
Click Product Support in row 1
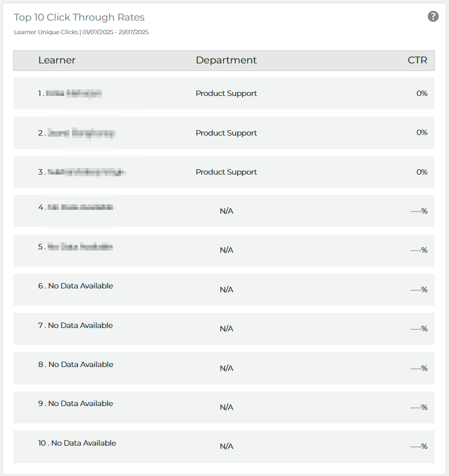pyautogui.click(x=226, y=93)
